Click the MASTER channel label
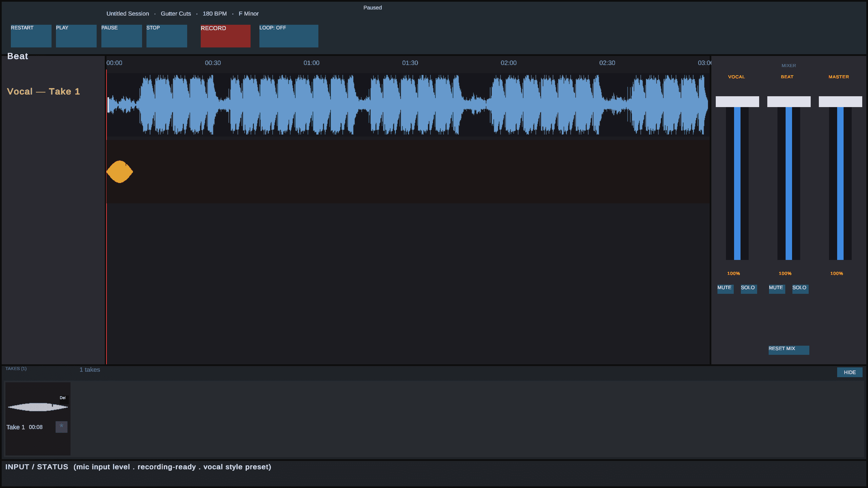 (x=839, y=77)
